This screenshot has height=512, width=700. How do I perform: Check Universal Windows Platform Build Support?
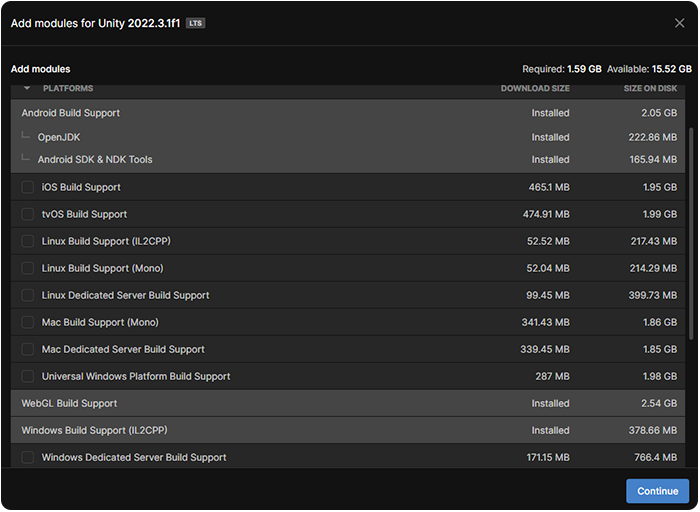point(28,376)
